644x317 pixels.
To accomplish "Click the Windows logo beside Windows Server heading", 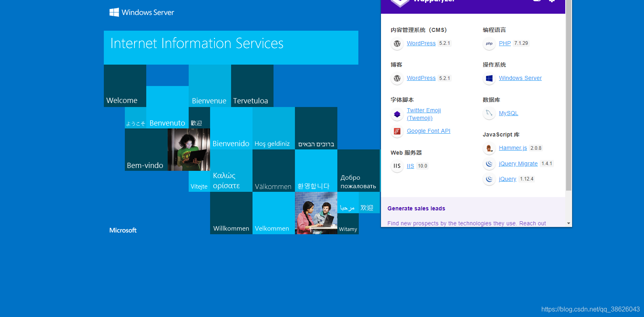I will [114, 13].
